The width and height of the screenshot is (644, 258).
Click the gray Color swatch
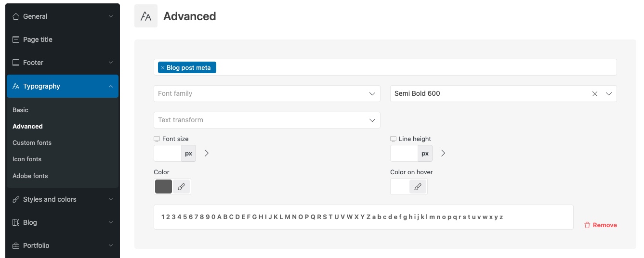pos(163,187)
